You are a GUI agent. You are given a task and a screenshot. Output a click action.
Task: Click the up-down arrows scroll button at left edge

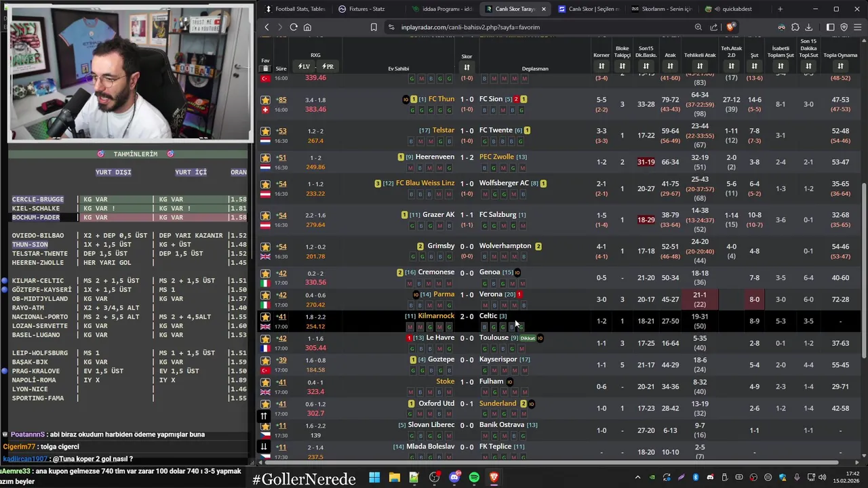[x=264, y=416]
